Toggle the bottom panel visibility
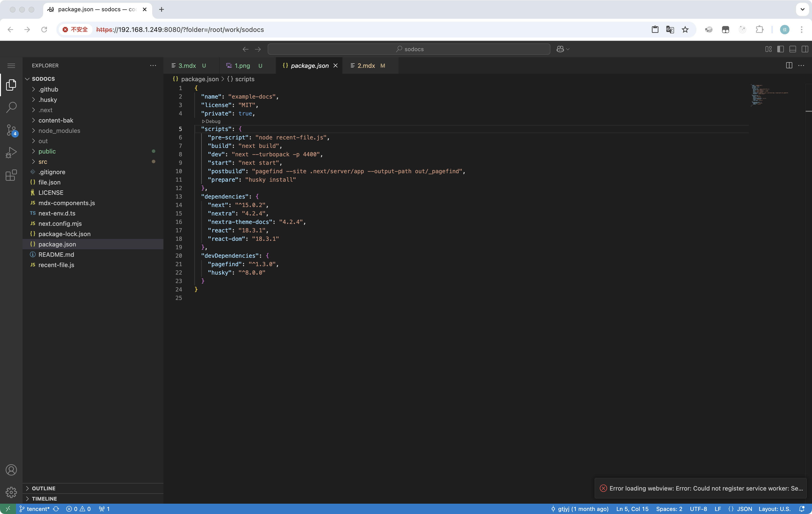Viewport: 812px width, 514px height. 793,49
